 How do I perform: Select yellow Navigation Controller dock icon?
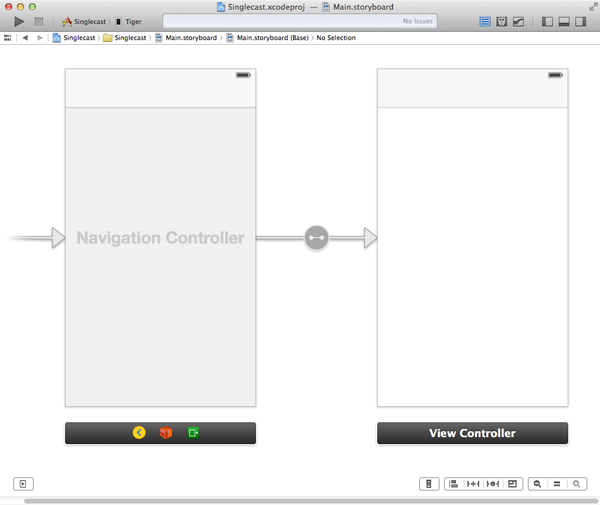click(x=139, y=433)
